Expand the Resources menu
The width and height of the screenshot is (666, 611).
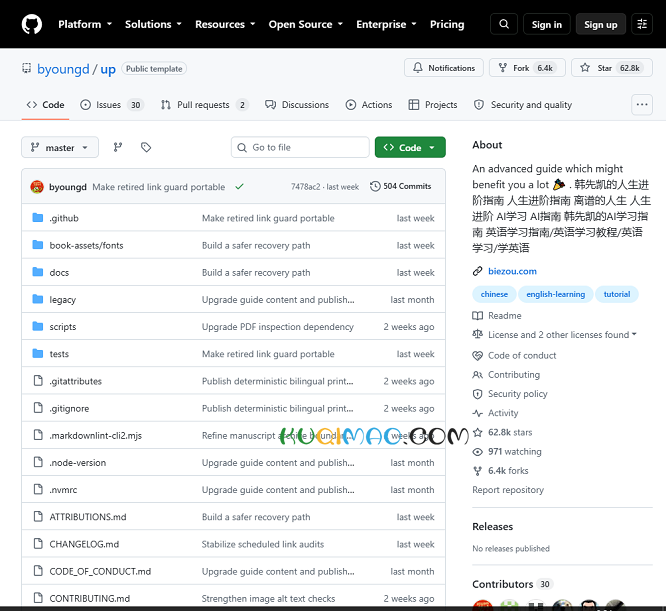[x=225, y=24]
